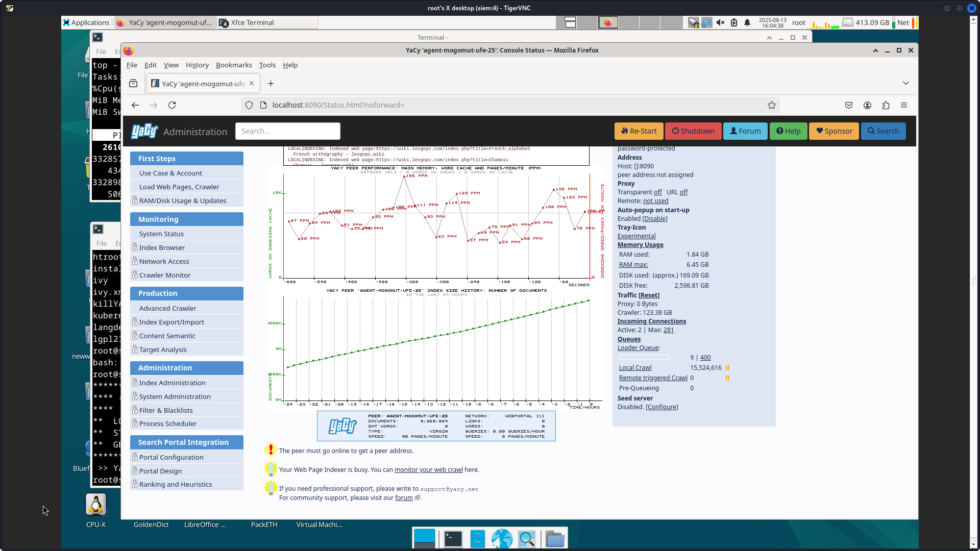This screenshot has width=980, height=551.
Task: Toggle Transparent proxy off link
Action: tap(658, 192)
